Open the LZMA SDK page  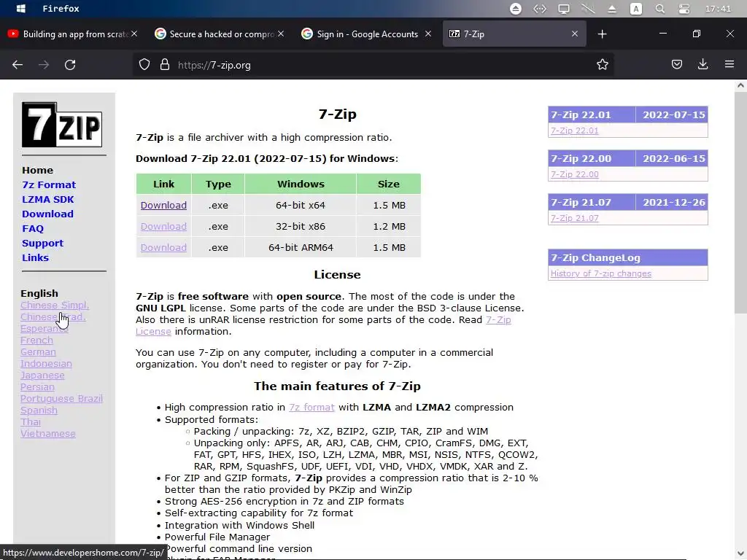tap(48, 200)
